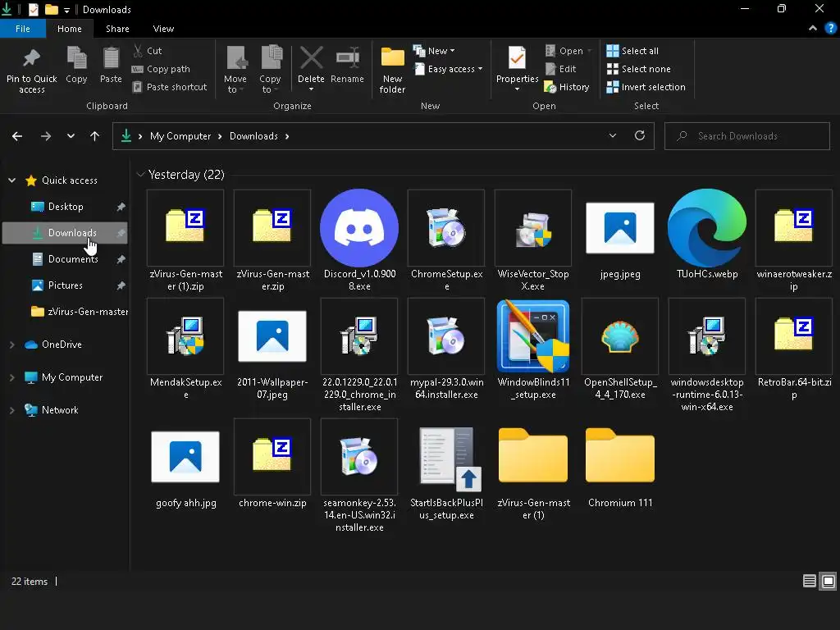Click Copy path in Clipboard group
The width and height of the screenshot is (840, 630).
(x=161, y=69)
